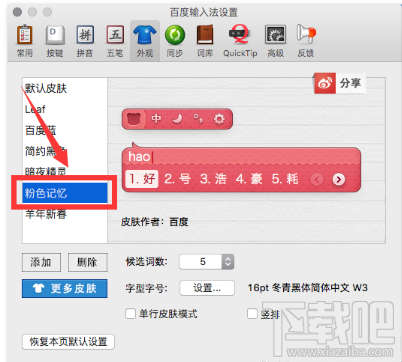Click the next-page arrow in candidate preview
Viewport: 402px width, 362px height.
click(x=339, y=180)
